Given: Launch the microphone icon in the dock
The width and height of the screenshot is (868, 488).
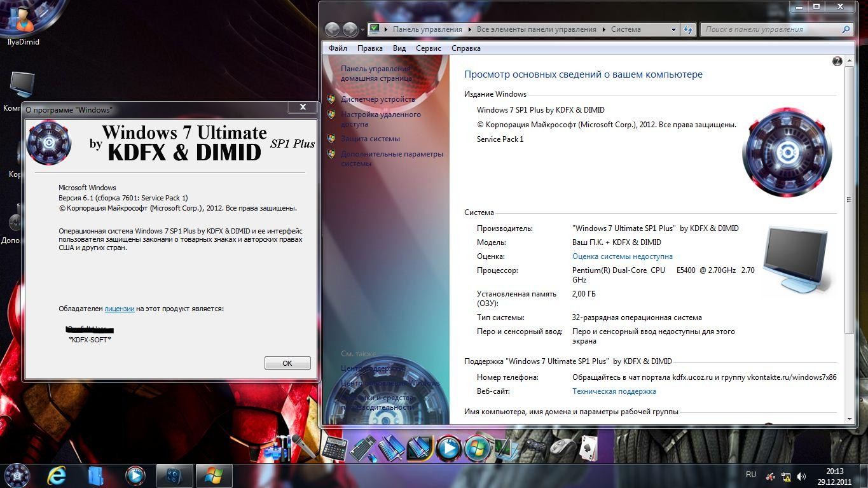Looking at the screenshot, I should click(x=304, y=447).
